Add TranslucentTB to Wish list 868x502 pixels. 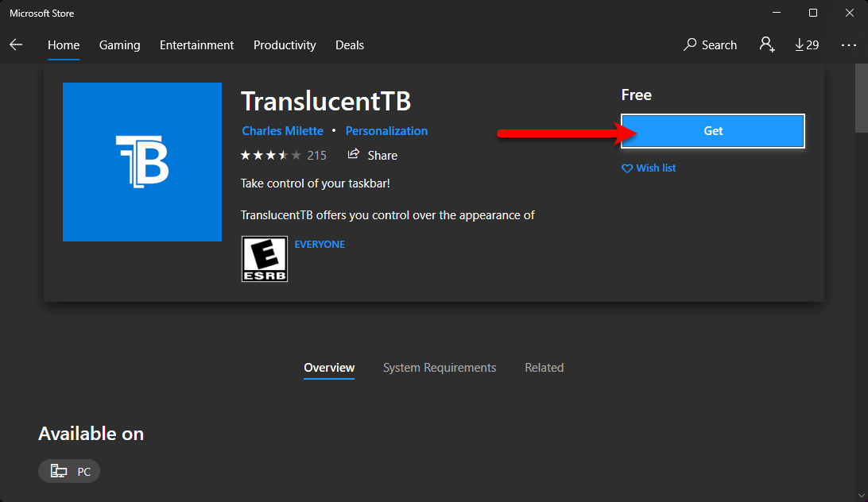(x=649, y=168)
